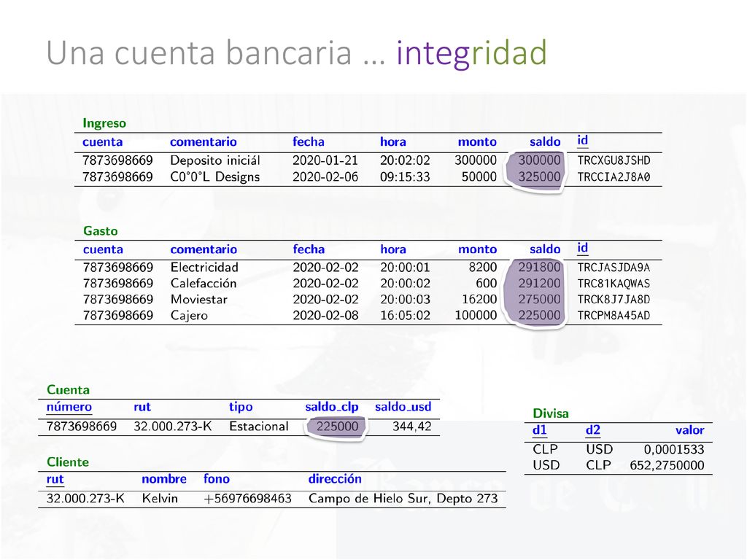Select time 20:00:02 in Gasto
The image size is (747, 560).
(405, 284)
